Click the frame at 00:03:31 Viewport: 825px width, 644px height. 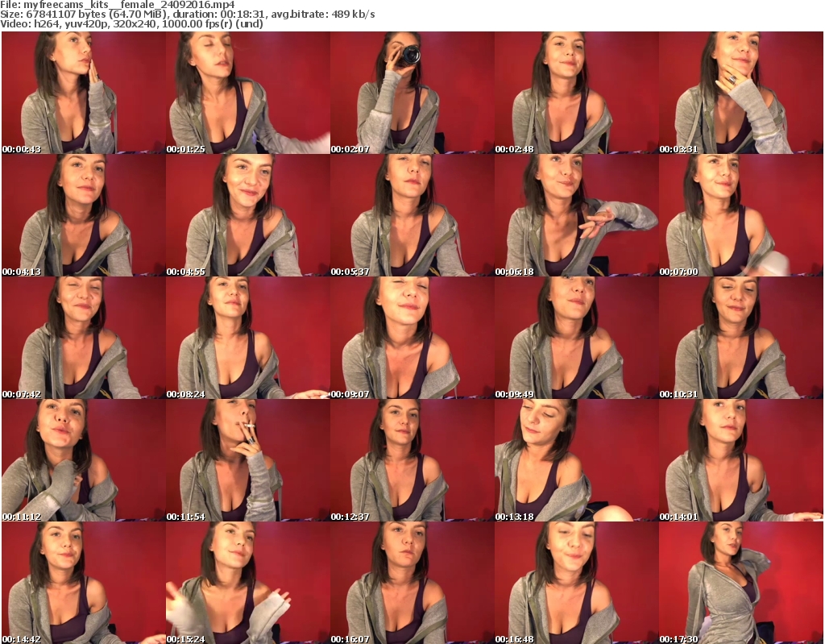tap(740, 93)
